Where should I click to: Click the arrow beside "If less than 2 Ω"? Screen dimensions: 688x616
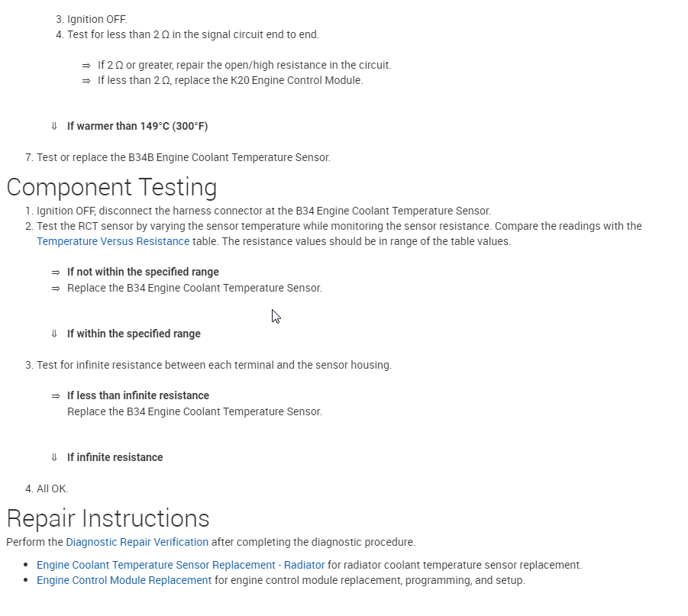click(x=86, y=81)
